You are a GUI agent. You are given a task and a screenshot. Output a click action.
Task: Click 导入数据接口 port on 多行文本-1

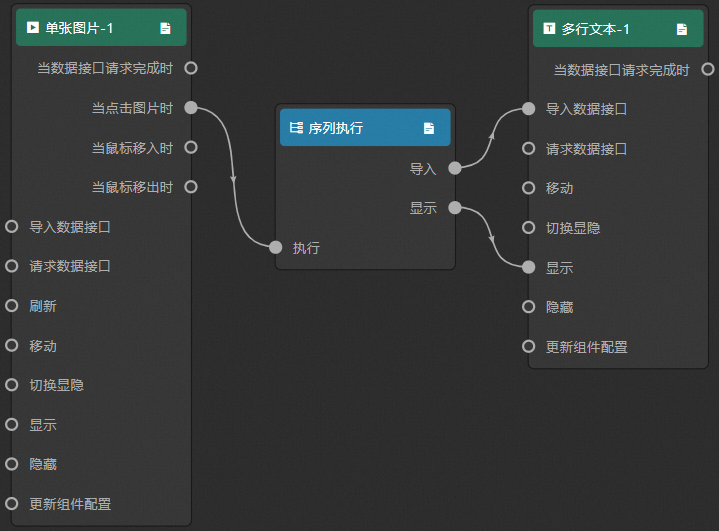tap(529, 109)
